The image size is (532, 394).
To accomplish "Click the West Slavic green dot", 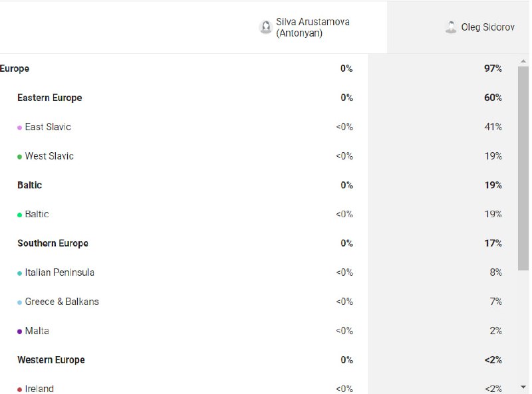I will 20,157.
